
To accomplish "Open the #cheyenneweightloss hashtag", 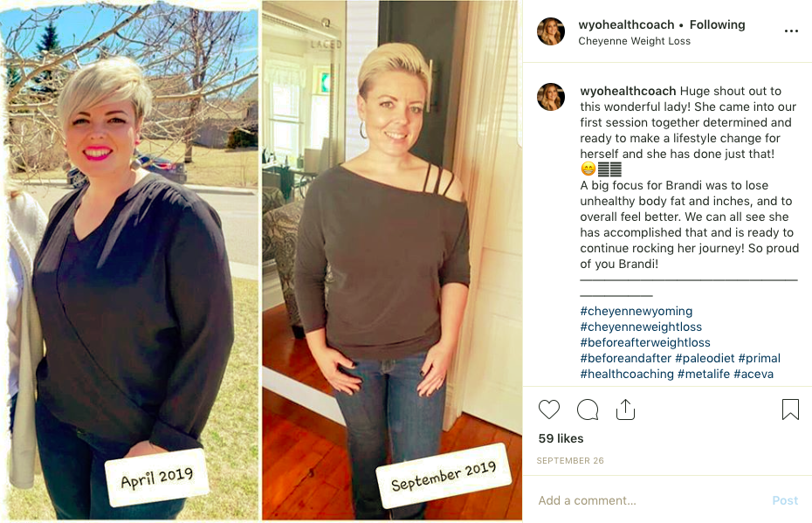I will 641,327.
